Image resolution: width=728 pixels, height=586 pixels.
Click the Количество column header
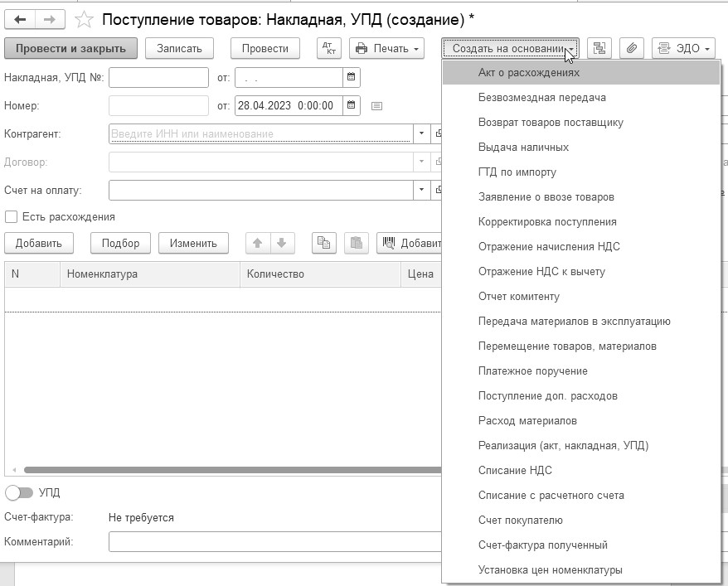click(320, 274)
